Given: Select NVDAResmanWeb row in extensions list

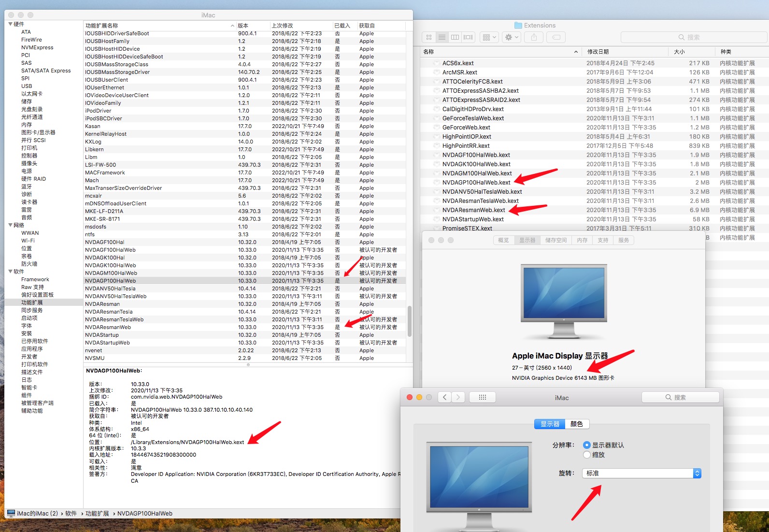Looking at the screenshot, I should (245, 327).
